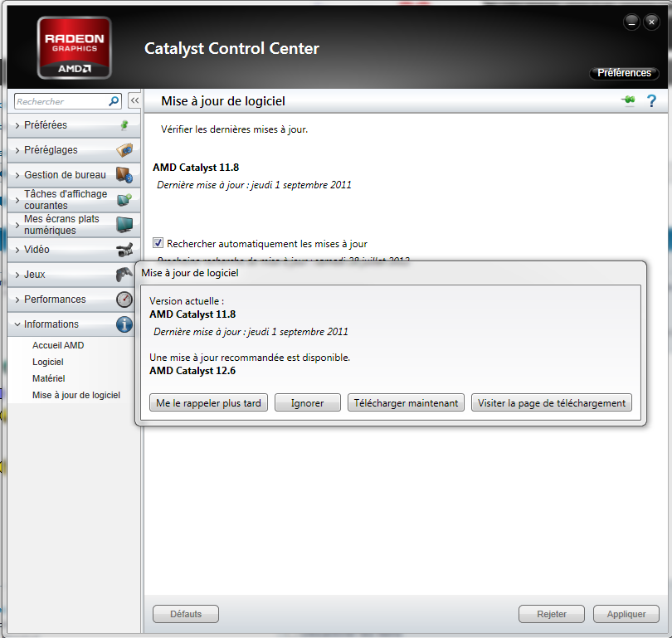Click Visiter la page de téléchargement

pos(552,403)
